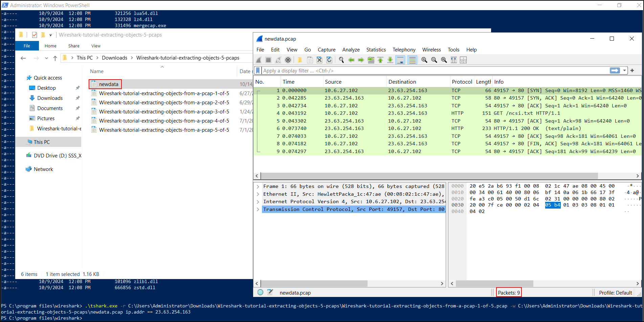Go to next packet green right arrow

361,60
